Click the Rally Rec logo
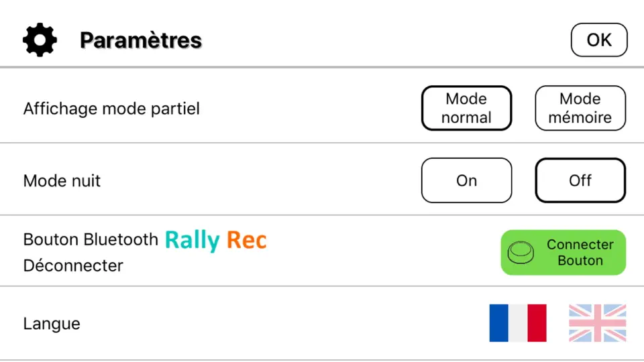644x362 pixels. pos(215,240)
